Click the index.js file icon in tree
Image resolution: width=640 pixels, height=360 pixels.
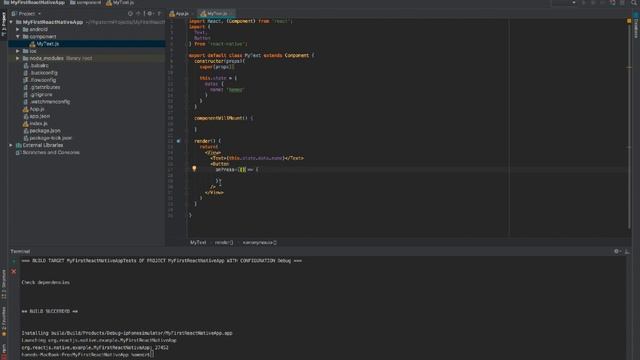tap(26, 123)
